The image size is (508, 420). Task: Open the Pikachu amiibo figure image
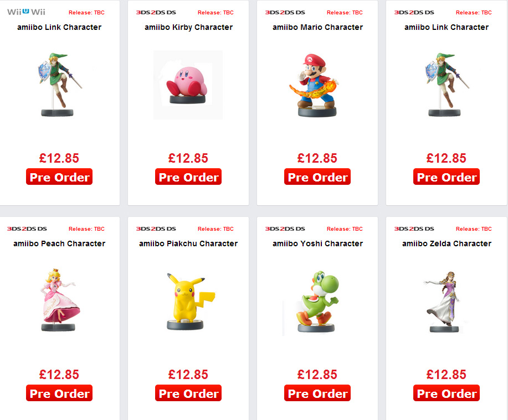click(190, 302)
